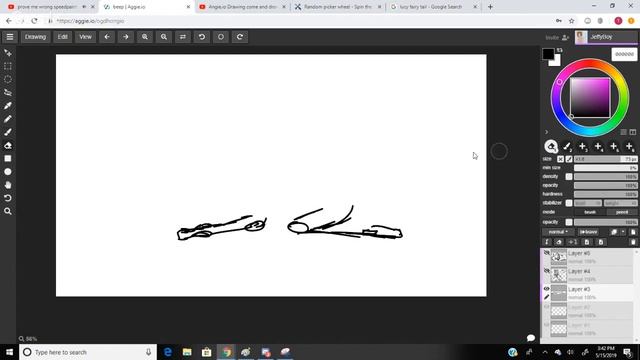Click the zoom out toolbar button
The height and width of the screenshot is (360, 640).
point(164,37)
